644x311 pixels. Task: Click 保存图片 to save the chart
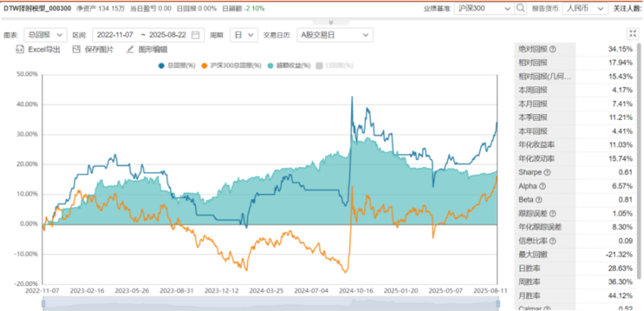point(93,49)
